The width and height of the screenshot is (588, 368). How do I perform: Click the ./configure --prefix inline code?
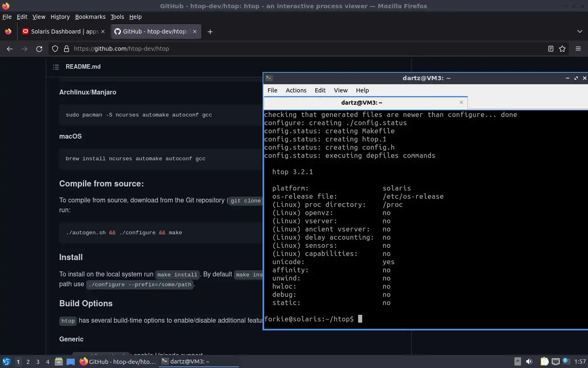pos(140,285)
